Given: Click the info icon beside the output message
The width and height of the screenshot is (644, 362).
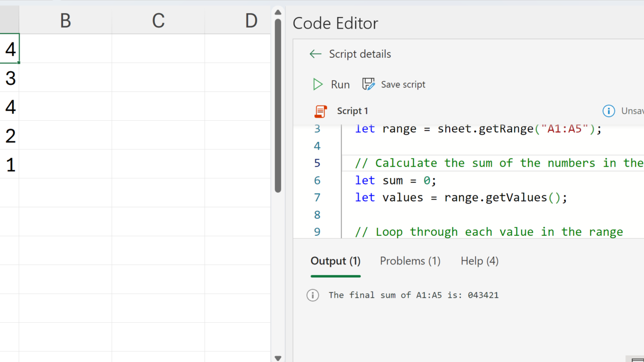Looking at the screenshot, I should (x=312, y=295).
